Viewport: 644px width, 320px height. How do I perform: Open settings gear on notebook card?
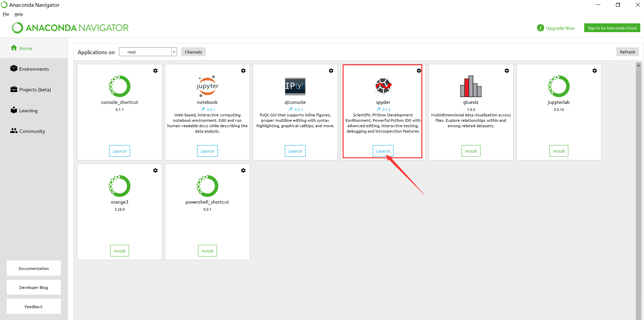243,71
